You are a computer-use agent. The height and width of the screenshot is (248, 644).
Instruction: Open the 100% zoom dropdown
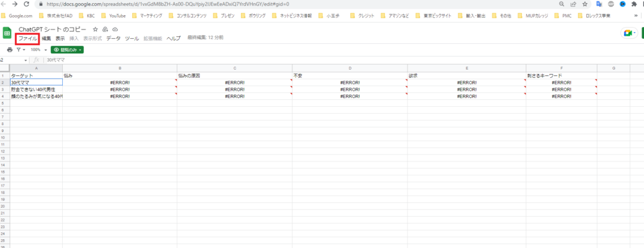(x=38, y=50)
